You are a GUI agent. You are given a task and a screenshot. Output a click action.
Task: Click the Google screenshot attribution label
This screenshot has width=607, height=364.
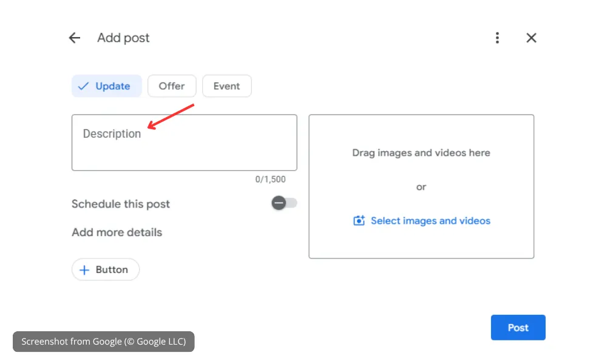103,342
